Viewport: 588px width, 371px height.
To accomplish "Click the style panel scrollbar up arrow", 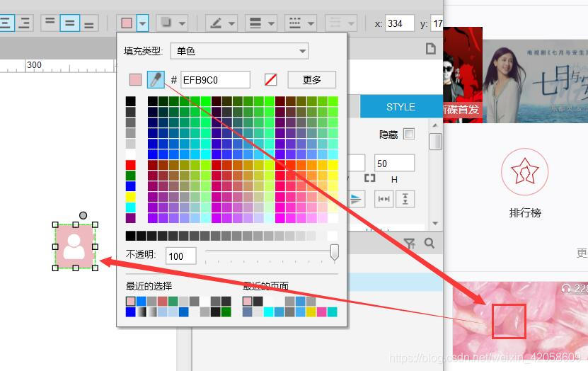I will [x=435, y=125].
